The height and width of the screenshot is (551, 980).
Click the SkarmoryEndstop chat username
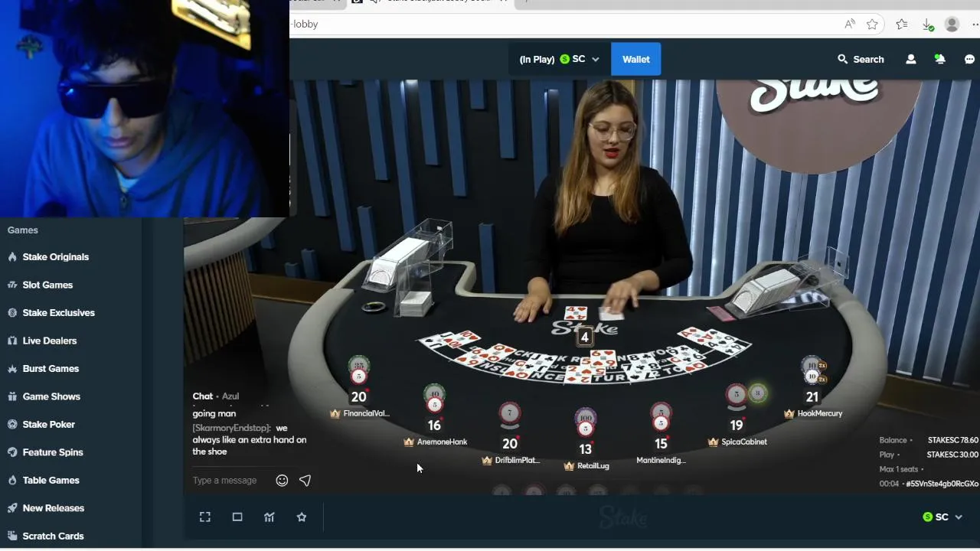point(232,429)
